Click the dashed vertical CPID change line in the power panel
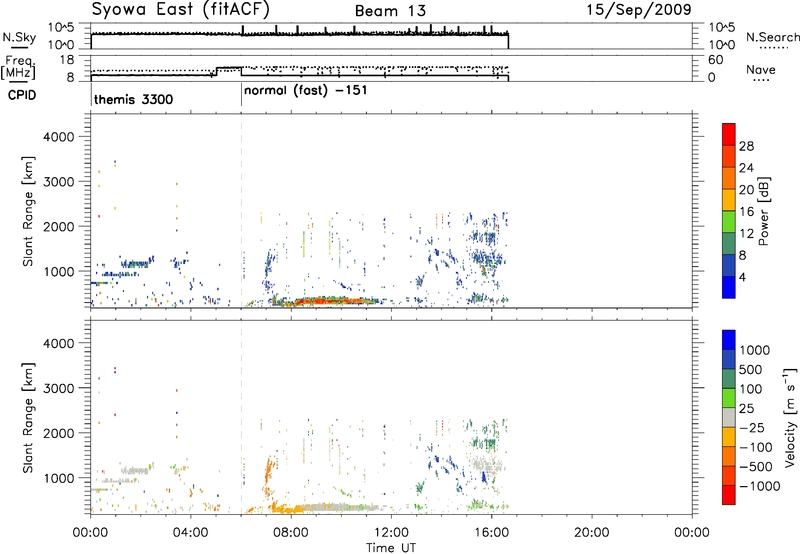Viewport: 800px width, 554px height. tap(241, 210)
